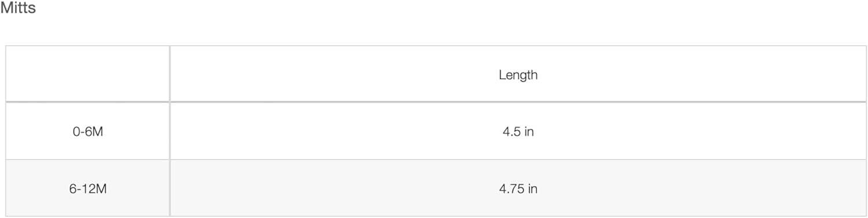Click the cell left of 4.75 in
Viewport: 868px width, 218px height.
[88, 188]
